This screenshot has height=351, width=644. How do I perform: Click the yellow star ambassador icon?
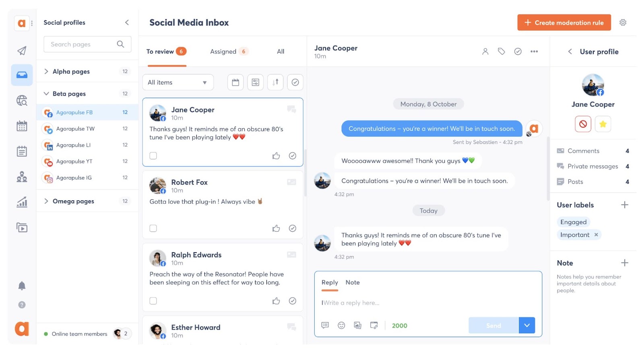tap(603, 124)
